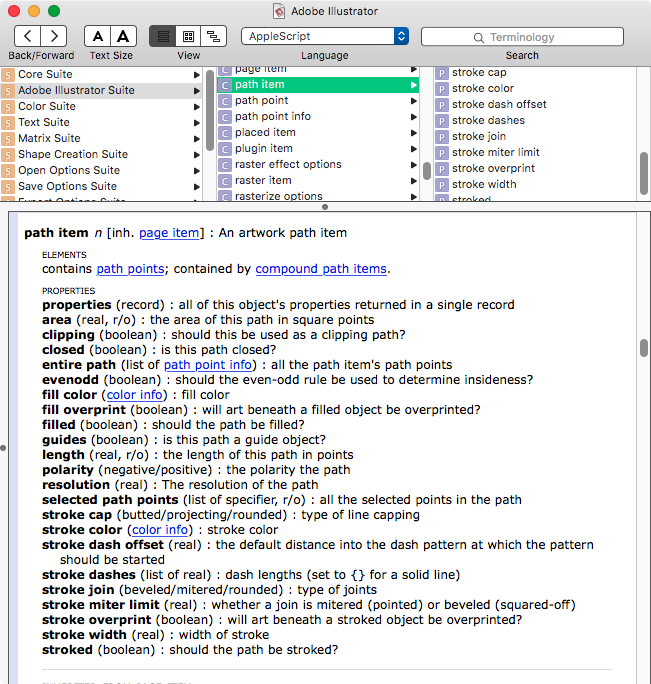The height and width of the screenshot is (684, 651).
Task: Select Core Suite in the suites list
Action: click(x=101, y=75)
